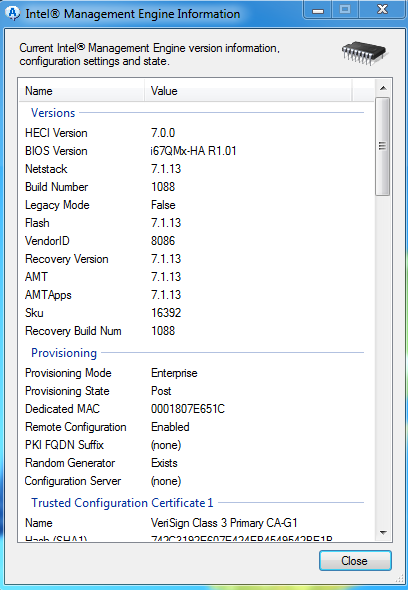
Task: Minimize the Management Engine Information window
Action: click(x=318, y=10)
